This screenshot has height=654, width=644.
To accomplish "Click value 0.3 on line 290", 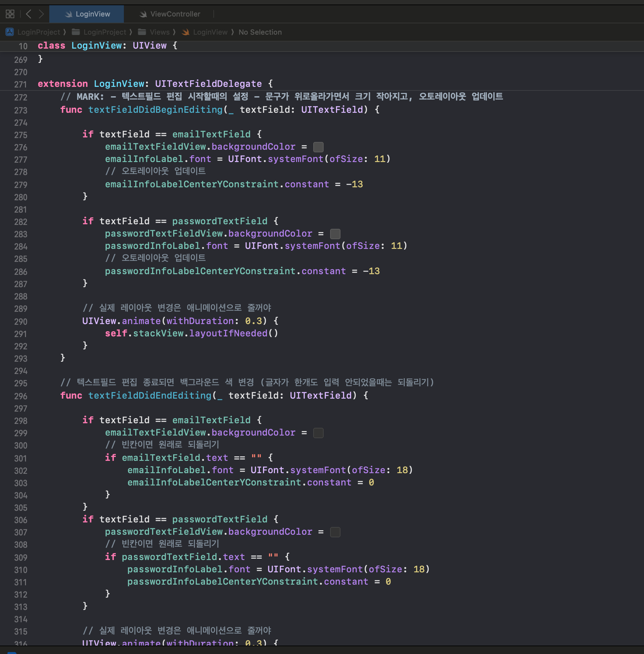I will point(253,321).
